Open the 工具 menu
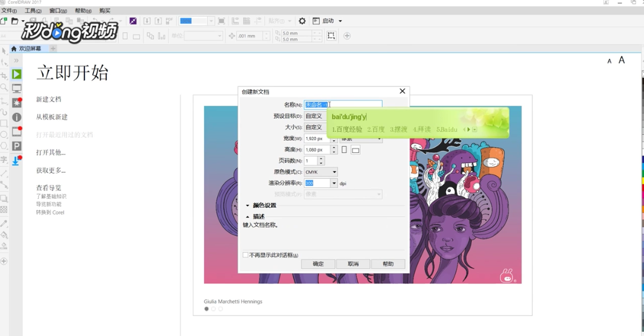The width and height of the screenshot is (644, 336). tap(33, 11)
